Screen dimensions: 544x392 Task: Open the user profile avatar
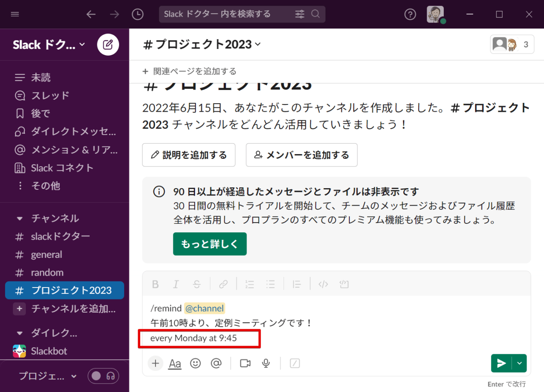[435, 14]
